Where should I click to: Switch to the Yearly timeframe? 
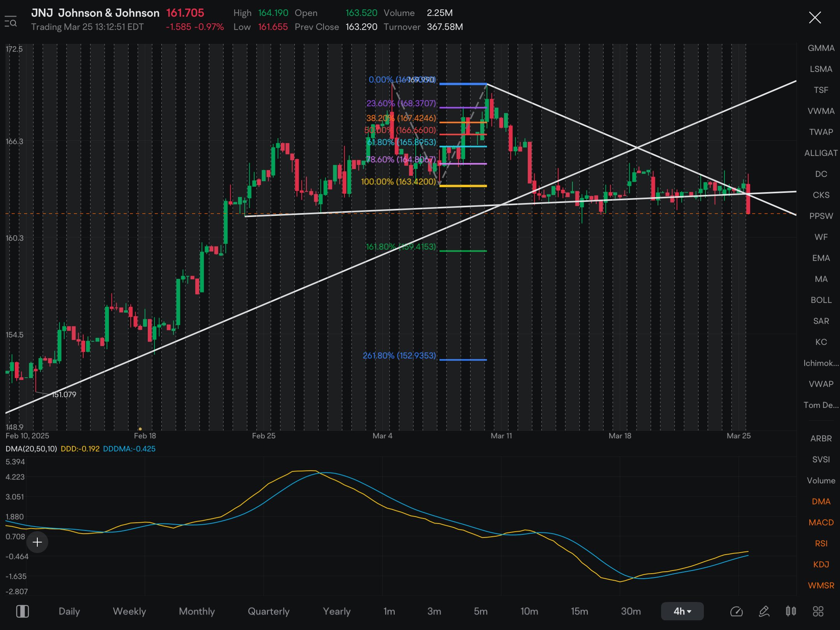tap(337, 611)
